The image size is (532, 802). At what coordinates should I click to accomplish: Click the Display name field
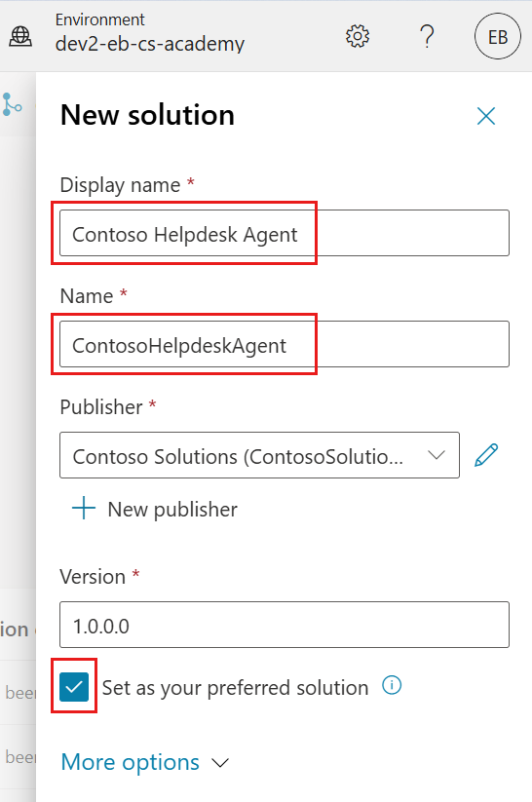pos(285,233)
